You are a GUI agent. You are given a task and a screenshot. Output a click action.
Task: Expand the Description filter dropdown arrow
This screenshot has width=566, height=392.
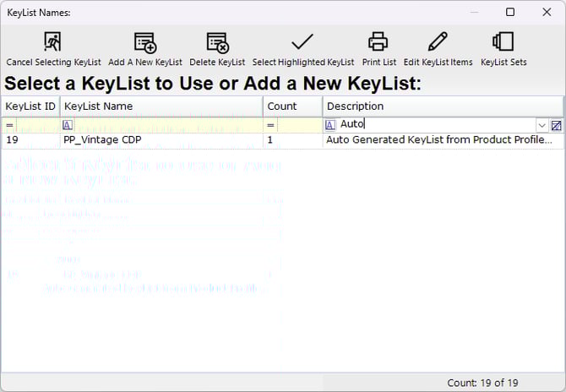coord(542,125)
